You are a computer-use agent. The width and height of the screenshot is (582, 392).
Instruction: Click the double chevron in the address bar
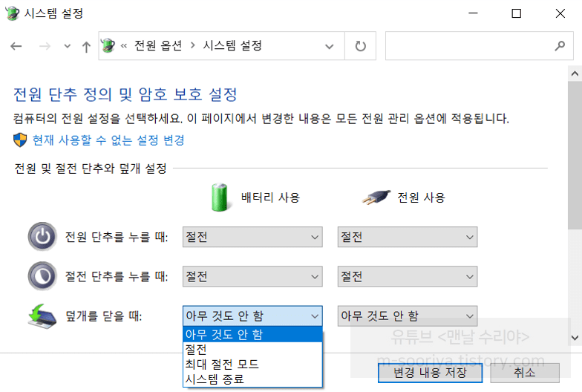tap(124, 46)
